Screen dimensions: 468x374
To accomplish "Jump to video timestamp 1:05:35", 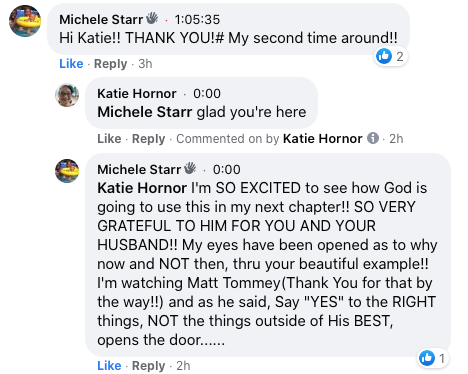I will point(197,20).
